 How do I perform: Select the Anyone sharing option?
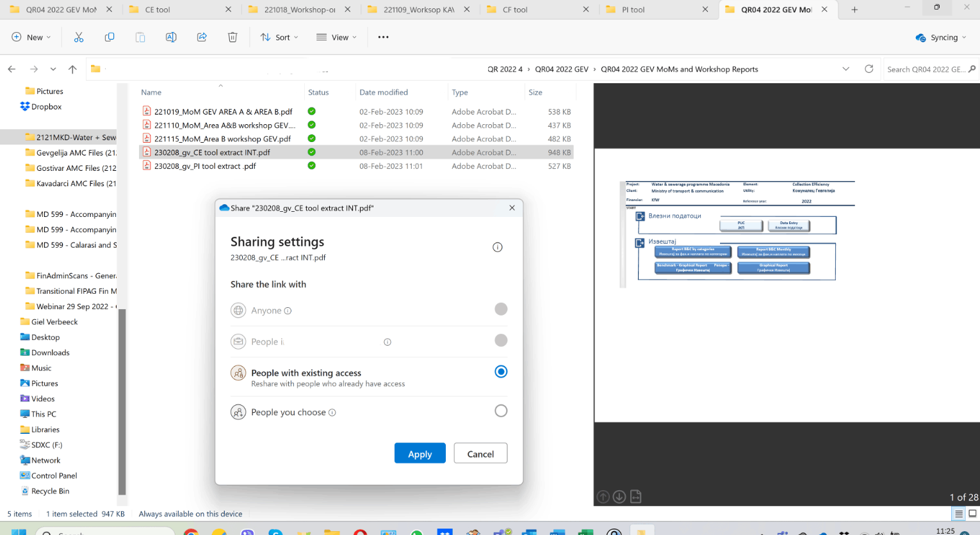tap(501, 309)
